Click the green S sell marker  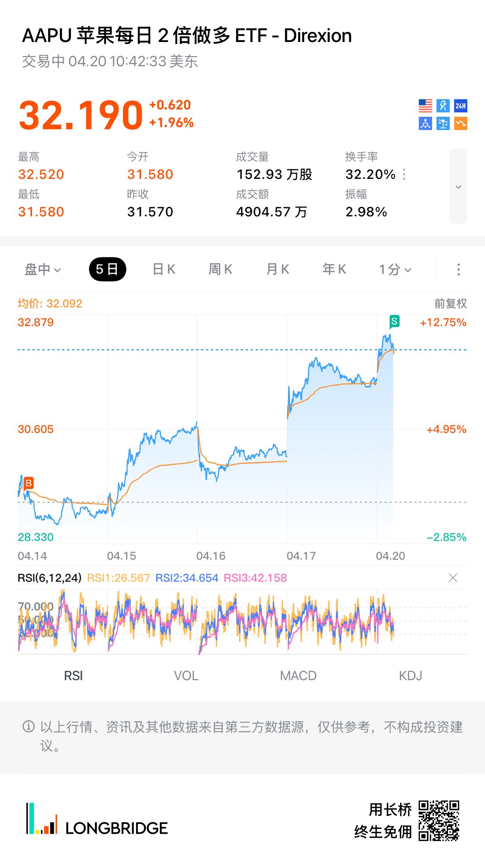pyautogui.click(x=394, y=322)
